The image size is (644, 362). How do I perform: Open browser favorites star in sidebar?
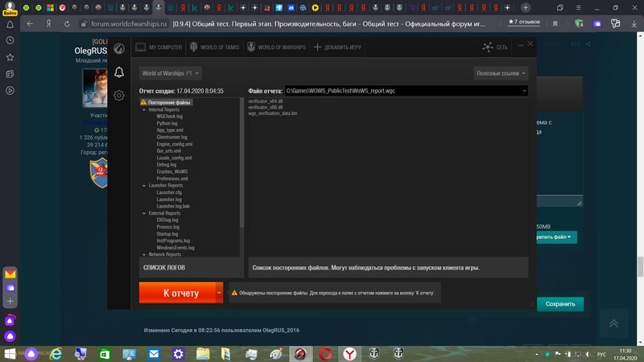pyautogui.click(x=10, y=57)
